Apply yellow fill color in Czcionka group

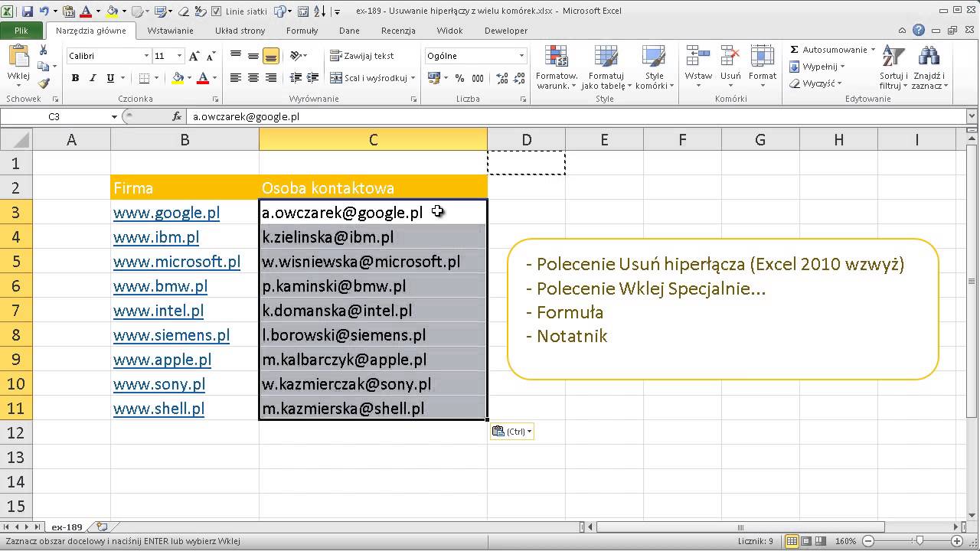coord(178,78)
